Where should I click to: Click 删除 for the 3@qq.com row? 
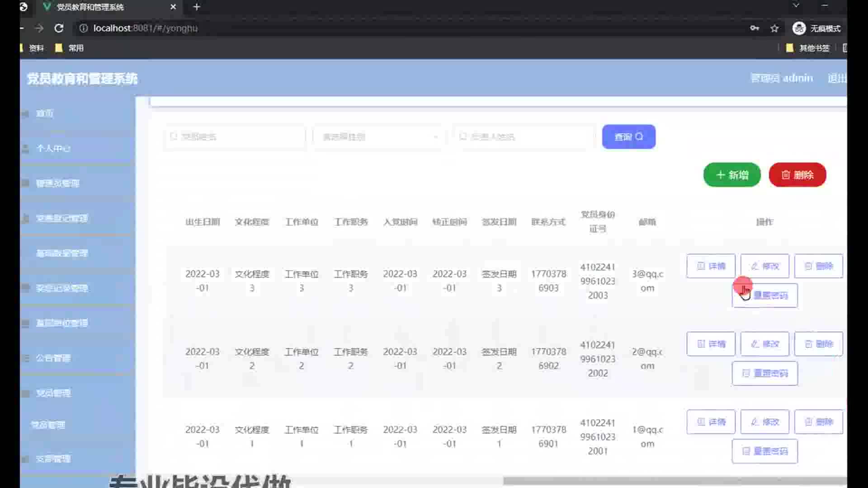(x=819, y=266)
